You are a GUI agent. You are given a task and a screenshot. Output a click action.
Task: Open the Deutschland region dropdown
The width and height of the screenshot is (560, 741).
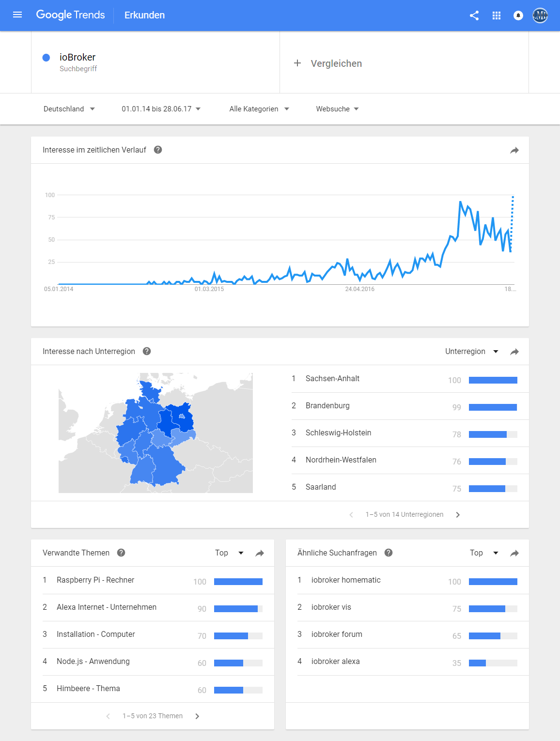click(x=69, y=109)
